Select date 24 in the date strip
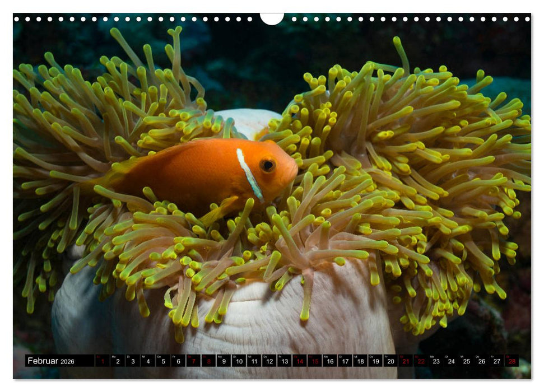Image resolution: width=544 pixels, height=392 pixels. click(451, 361)
